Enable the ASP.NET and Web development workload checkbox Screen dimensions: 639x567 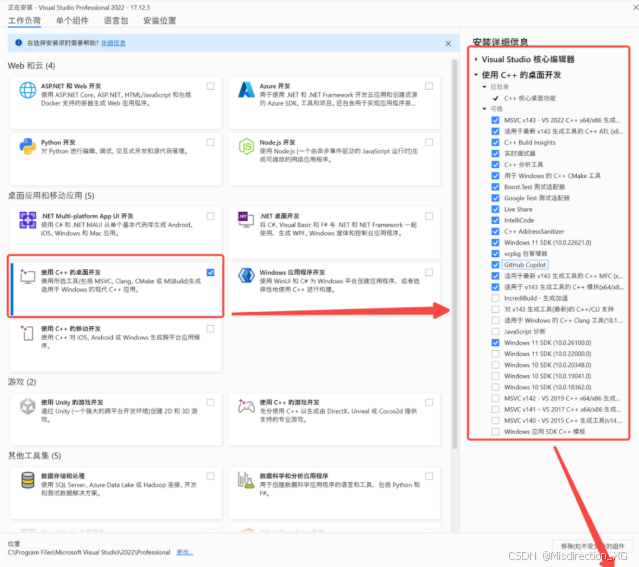(210, 86)
